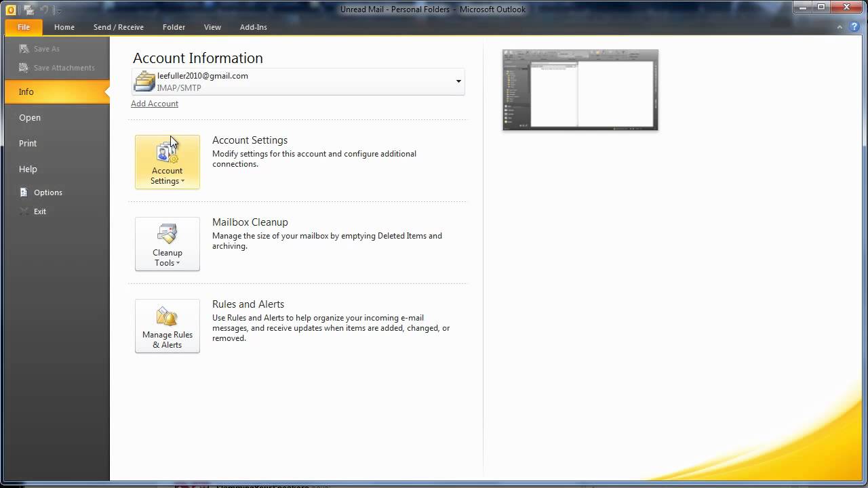Click the Save As disk icon
The width and height of the screenshot is (868, 488).
click(x=24, y=49)
